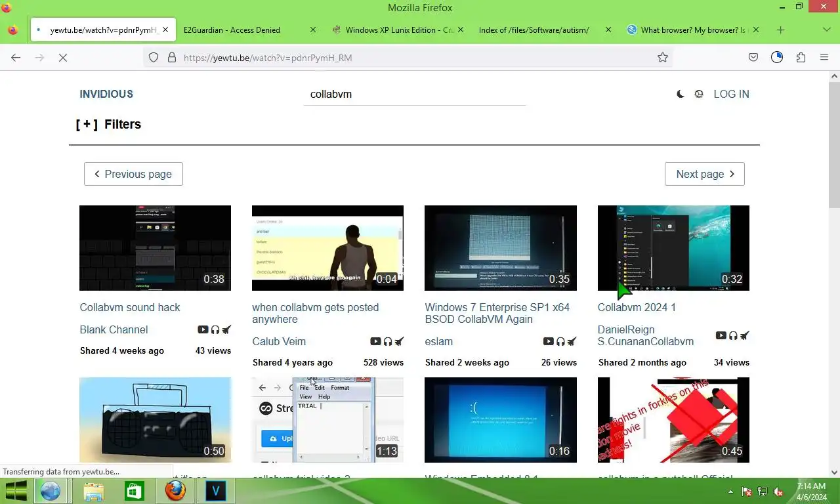
Task: Open the Windows Start button
Action: (16, 491)
